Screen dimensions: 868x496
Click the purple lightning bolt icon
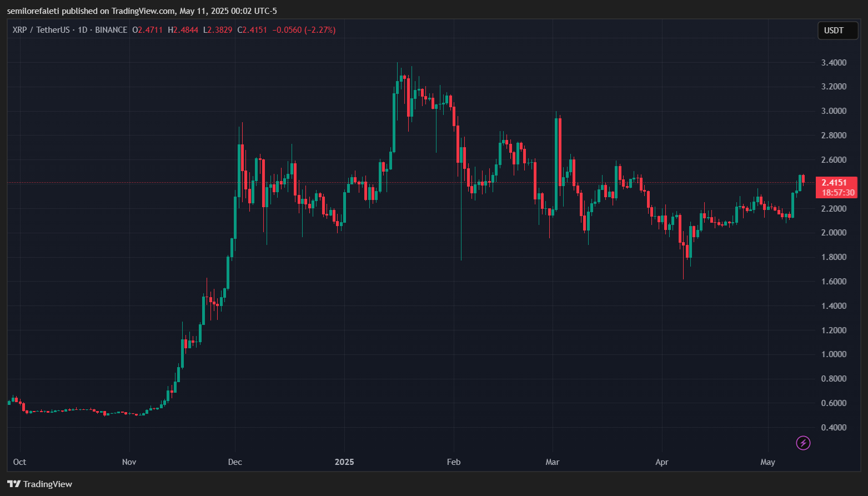point(803,443)
